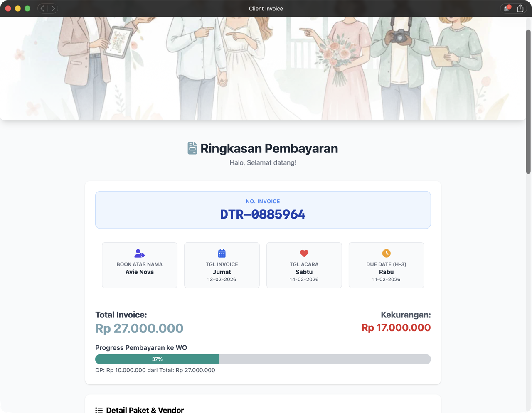The image size is (532, 413).
Task: Click the Kekurangan amount Rp 17.000.000
Action: 396,328
